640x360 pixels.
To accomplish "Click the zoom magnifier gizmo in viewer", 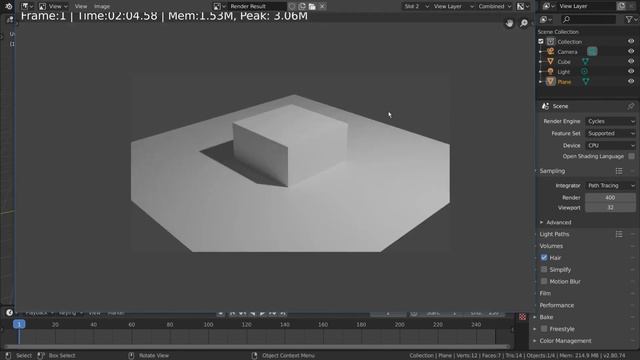I will pyautogui.click(x=524, y=23).
